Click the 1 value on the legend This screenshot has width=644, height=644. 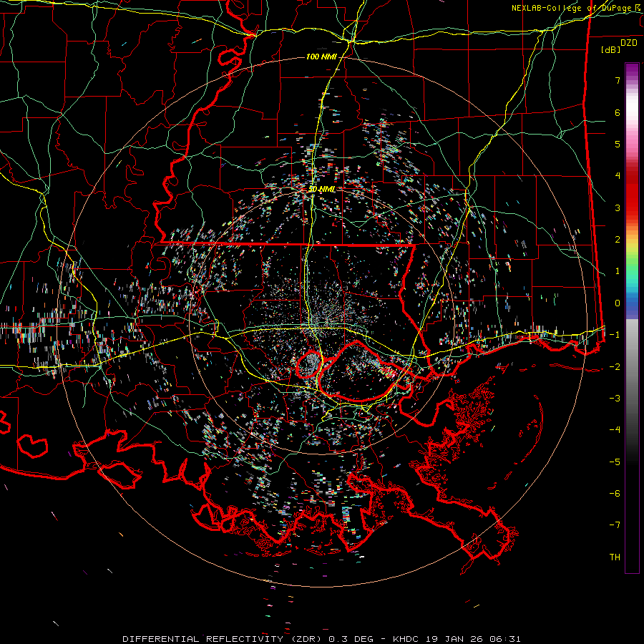(618, 271)
